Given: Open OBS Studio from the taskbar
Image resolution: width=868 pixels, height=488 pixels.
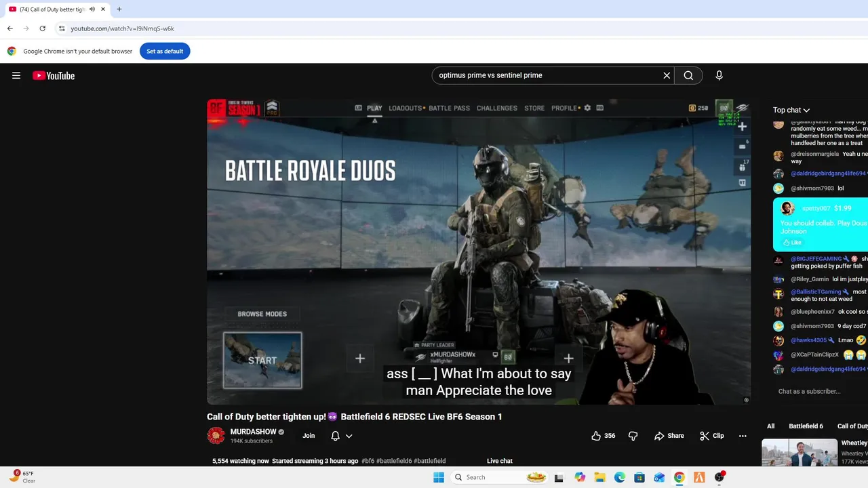Looking at the screenshot, I should click(x=719, y=477).
